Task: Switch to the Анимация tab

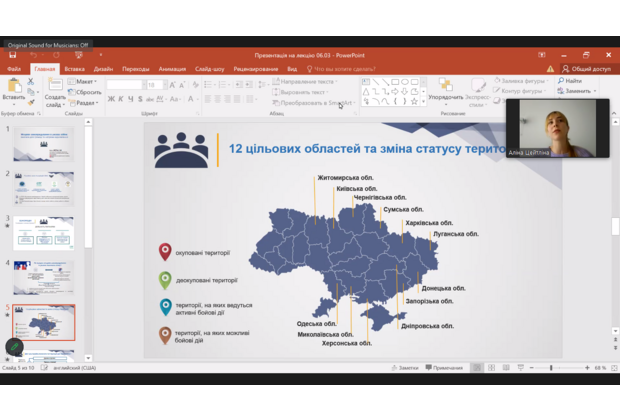Action: point(171,69)
